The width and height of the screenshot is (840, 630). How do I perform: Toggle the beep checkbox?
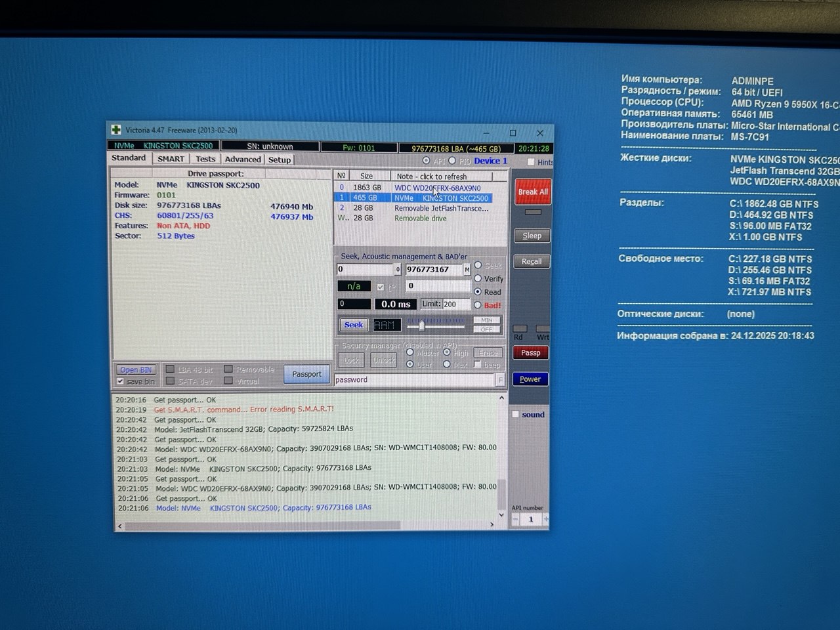coord(478,364)
